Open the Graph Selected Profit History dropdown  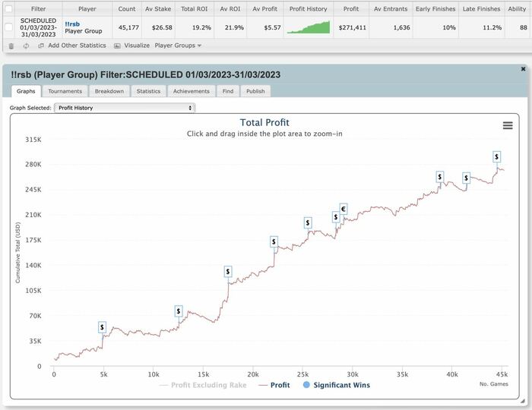(125, 108)
